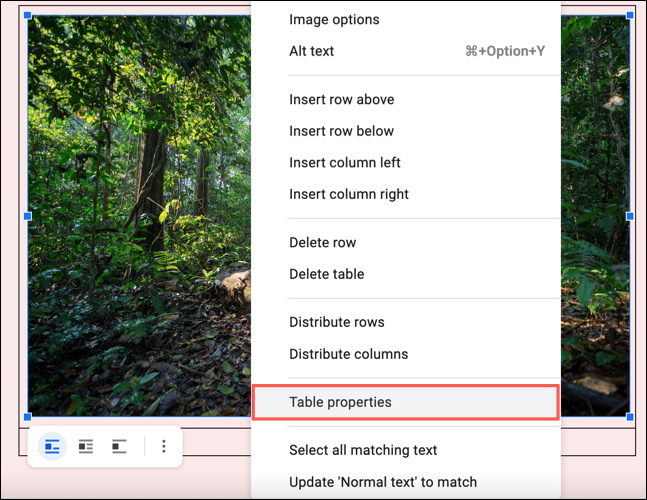The width and height of the screenshot is (647, 500).
Task: Select the Break text layout icon
Action: (119, 446)
